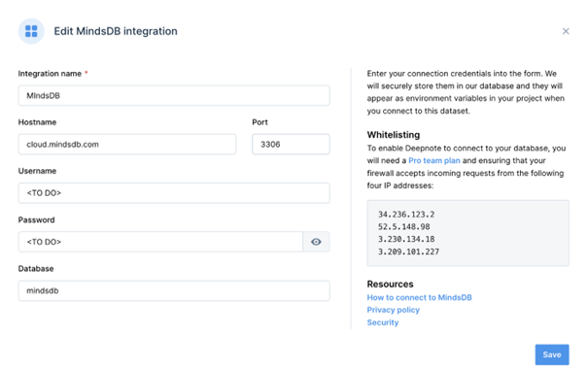Toggle password visibility with the eye icon

(x=316, y=242)
